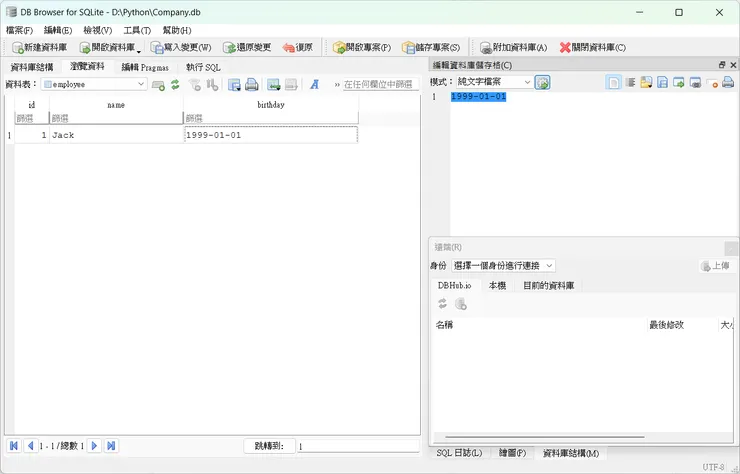Click the birthday column header

tap(271, 104)
